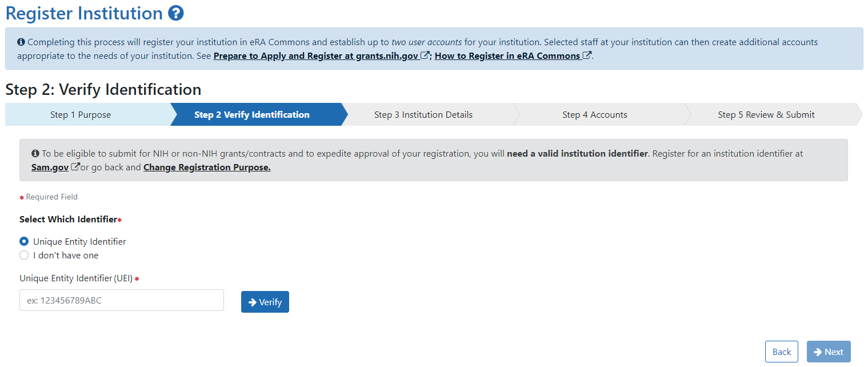Click the external link icon beside Sam.gov
This screenshot has height=367, width=868.
pyautogui.click(x=75, y=167)
